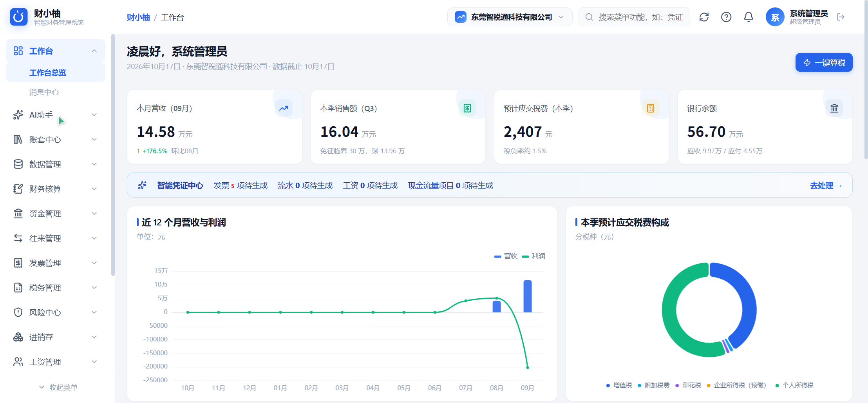Expand the 资金管理 menu chevron
This screenshot has width=868, height=403.
(94, 214)
